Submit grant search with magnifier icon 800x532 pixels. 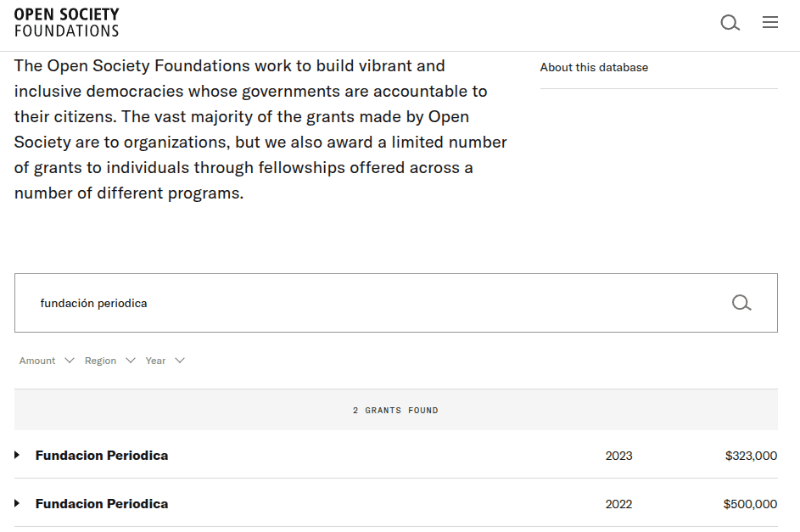click(x=741, y=303)
